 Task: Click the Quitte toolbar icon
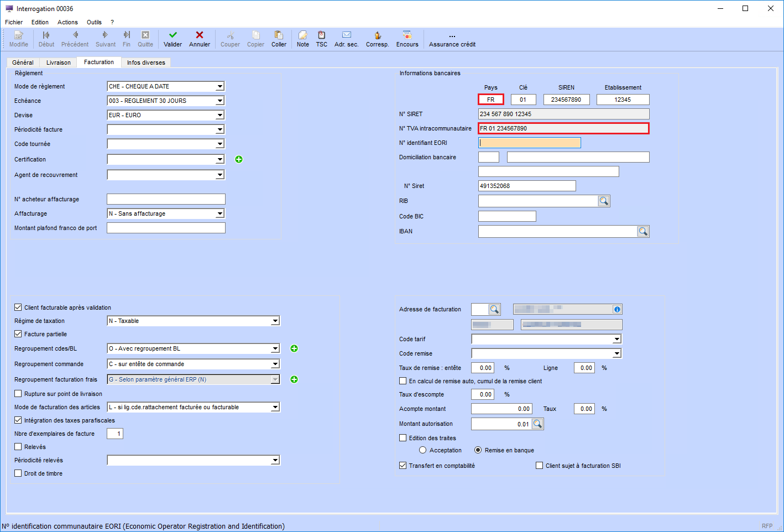(x=145, y=39)
